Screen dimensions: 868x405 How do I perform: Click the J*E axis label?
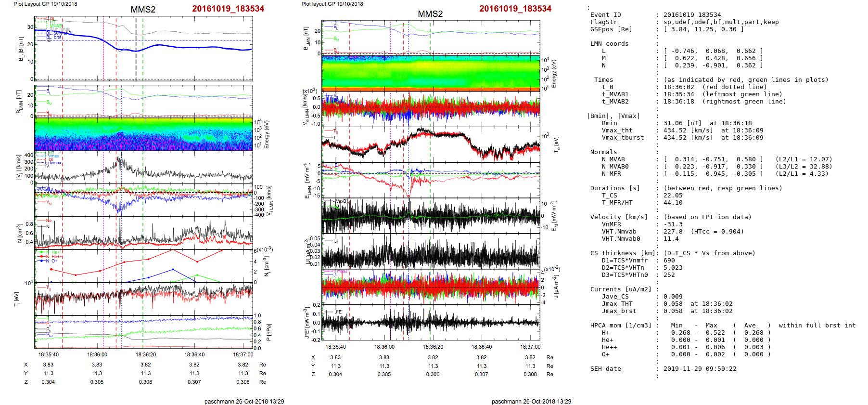tap(306, 322)
